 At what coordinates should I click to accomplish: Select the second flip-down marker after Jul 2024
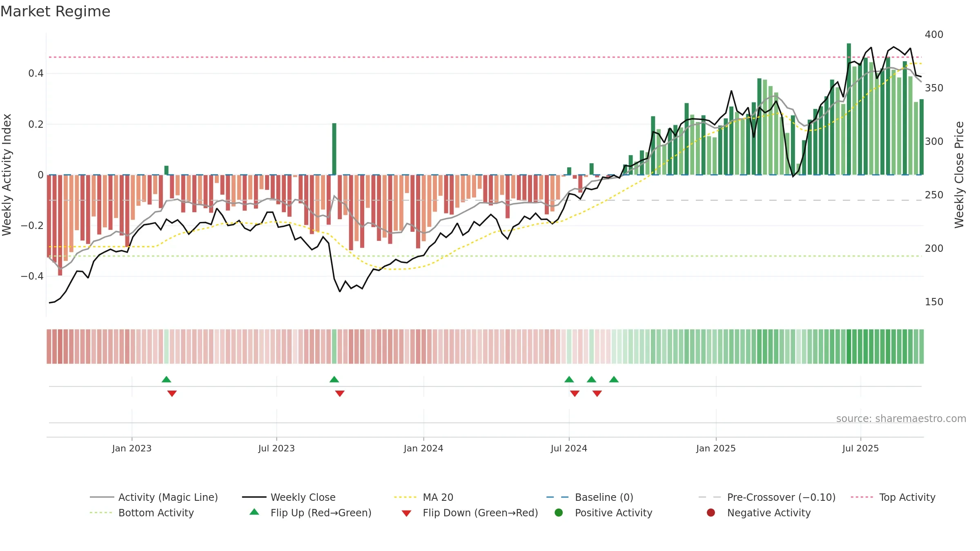(x=597, y=393)
